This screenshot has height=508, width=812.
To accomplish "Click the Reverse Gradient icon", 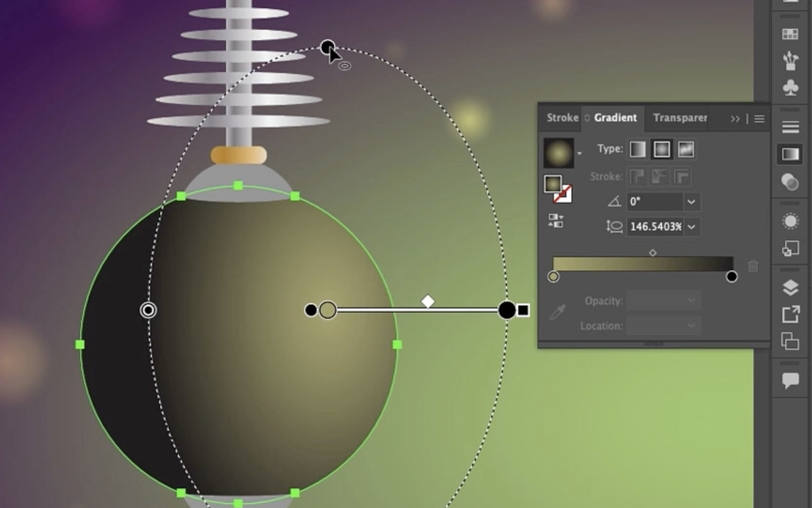I will pyautogui.click(x=556, y=221).
